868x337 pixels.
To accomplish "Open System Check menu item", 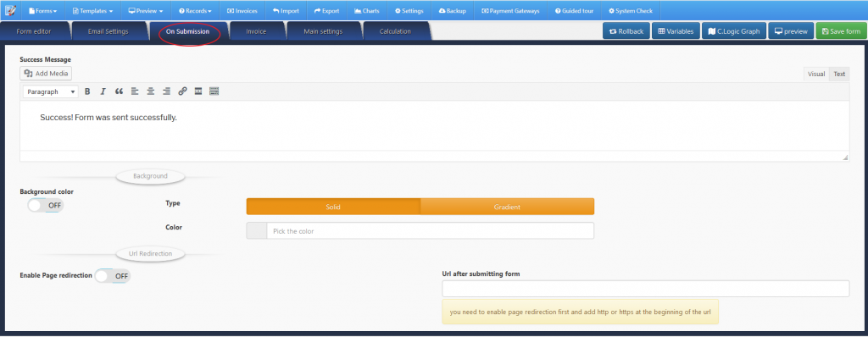I will (x=630, y=10).
